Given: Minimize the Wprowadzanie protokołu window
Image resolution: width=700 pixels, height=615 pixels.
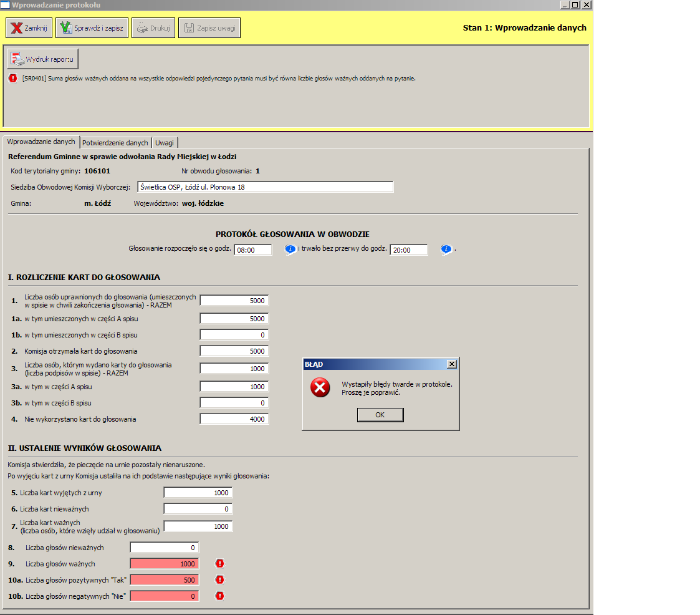Looking at the screenshot, I should tap(565, 5).
